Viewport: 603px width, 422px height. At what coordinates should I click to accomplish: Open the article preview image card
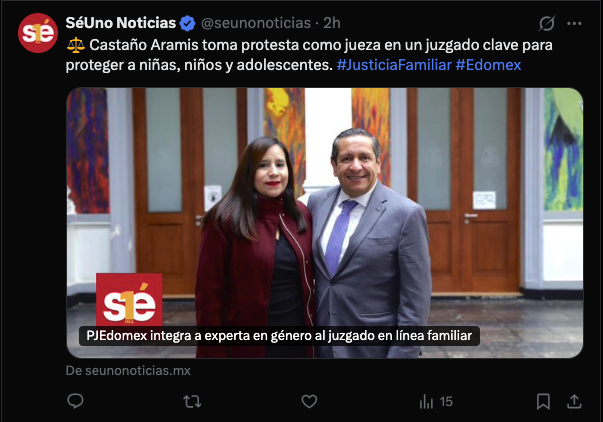[325, 223]
